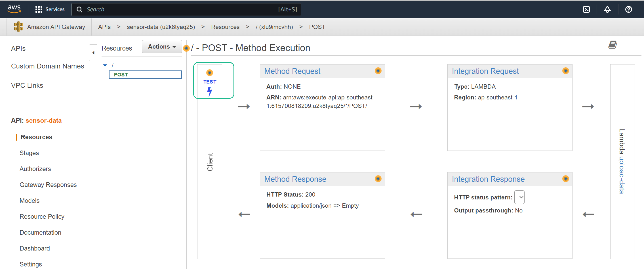Screen dimensions: 644x269
Task: Open Dashboard in API navigation
Action: 35,248
